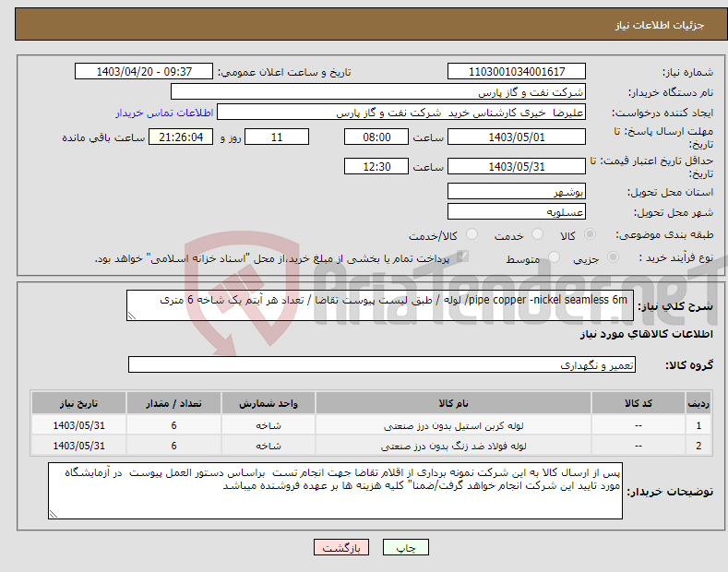The width and height of the screenshot is (728, 572).
Task: Click row number 2 cell
Action: click(698, 446)
